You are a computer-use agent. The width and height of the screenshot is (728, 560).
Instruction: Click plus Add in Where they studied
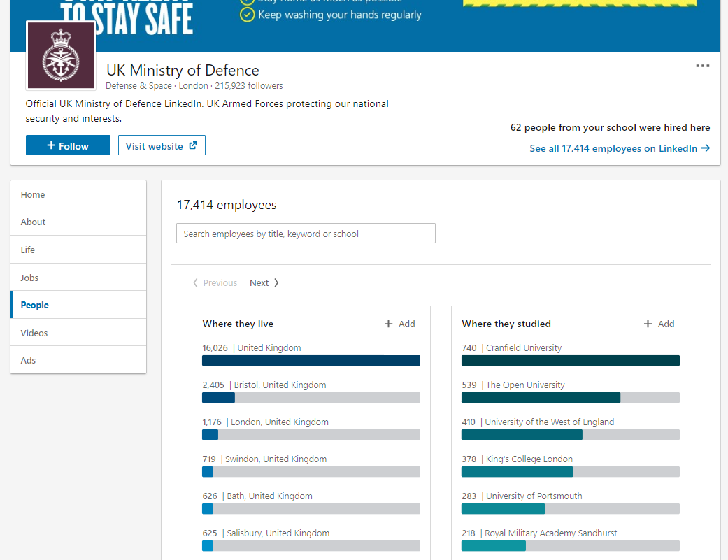pyautogui.click(x=659, y=324)
